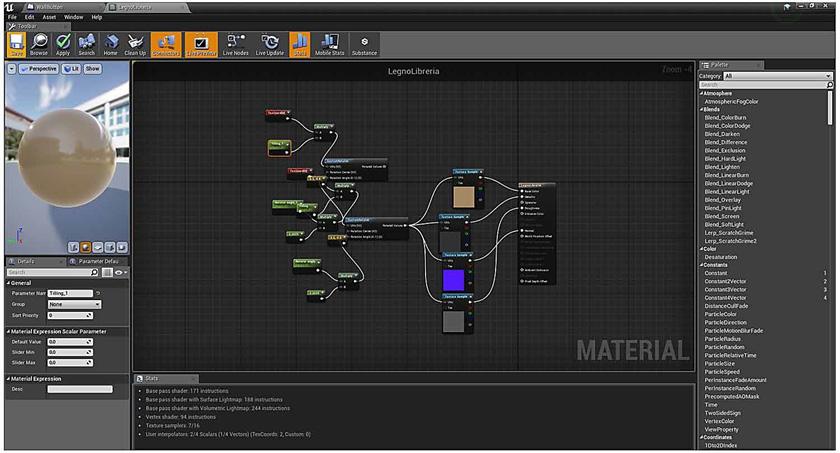Viewport: 840px width, 453px height.
Task: Click the Browse toolbar icon
Action: [39, 42]
